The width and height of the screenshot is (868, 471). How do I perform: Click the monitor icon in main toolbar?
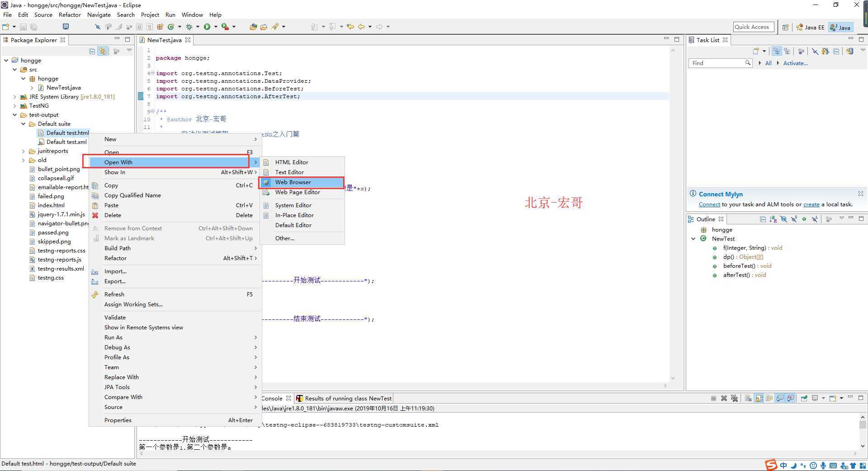pyautogui.click(x=66, y=27)
